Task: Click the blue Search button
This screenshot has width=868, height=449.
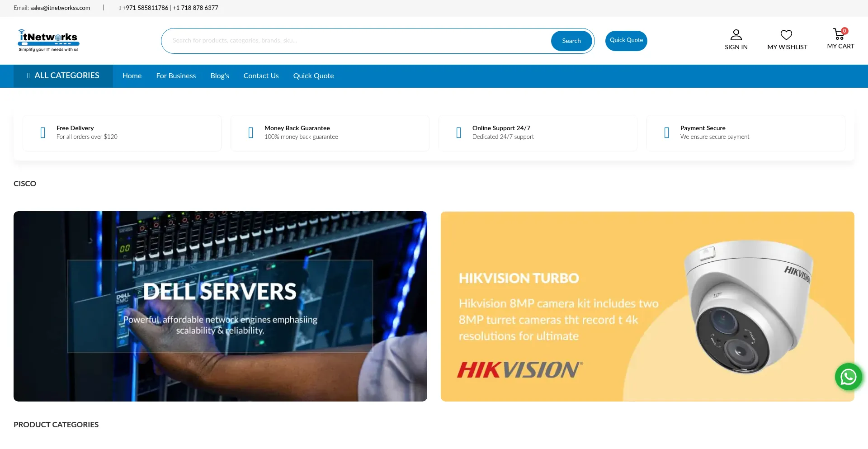Action: (x=571, y=41)
